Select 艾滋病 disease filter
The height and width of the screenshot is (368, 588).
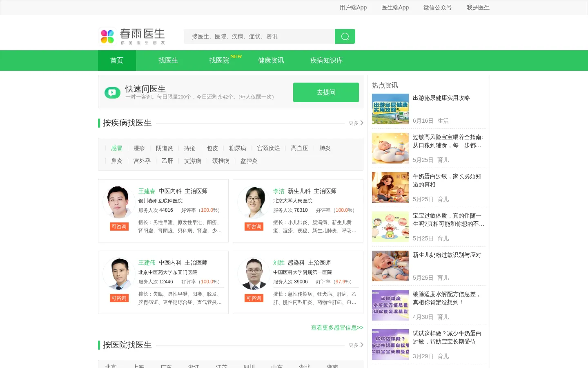click(x=193, y=161)
